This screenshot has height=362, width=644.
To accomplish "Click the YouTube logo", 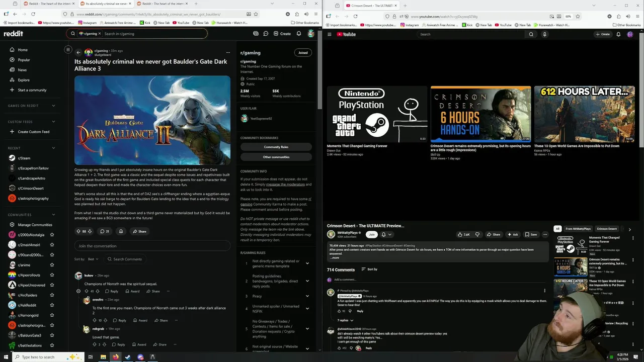I will coord(347,34).
